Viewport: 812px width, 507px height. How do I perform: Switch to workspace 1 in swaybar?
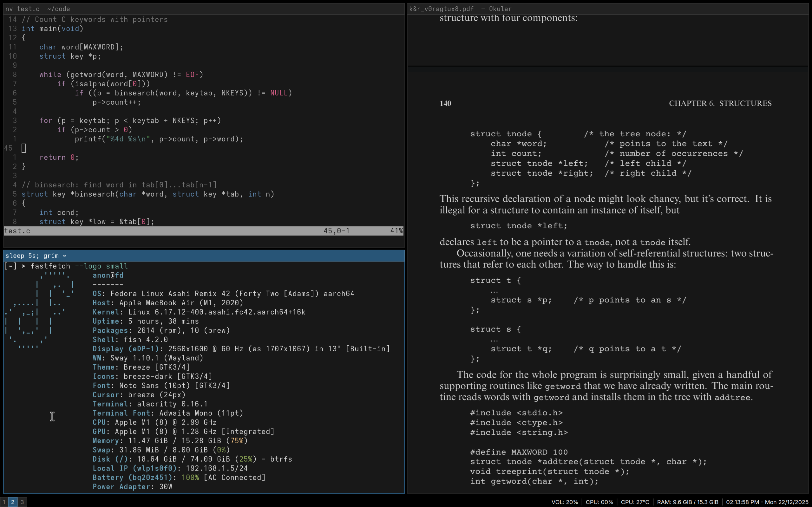tap(4, 502)
